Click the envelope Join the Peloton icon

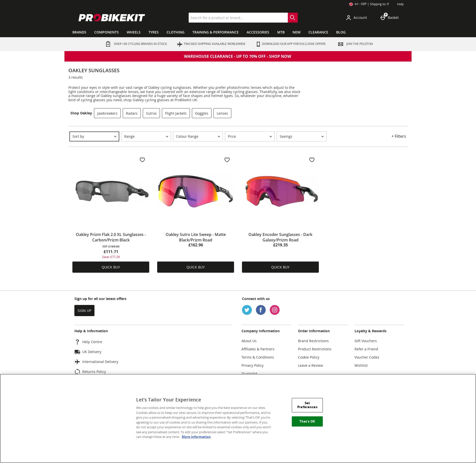tap(341, 44)
